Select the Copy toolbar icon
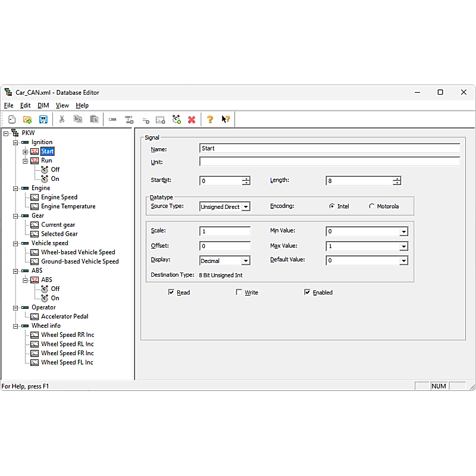The width and height of the screenshot is (476, 476). click(78, 119)
